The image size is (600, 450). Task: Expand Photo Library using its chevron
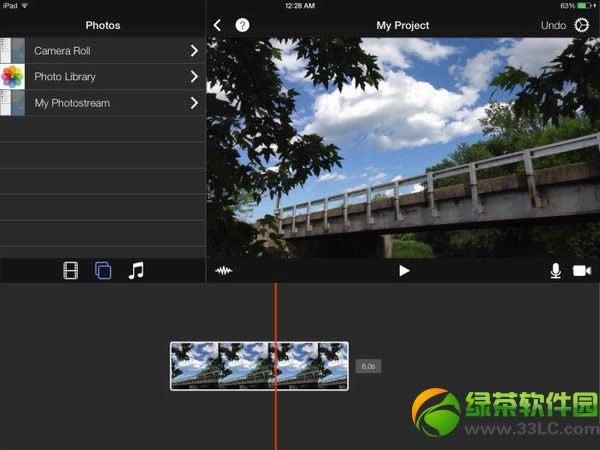click(193, 76)
